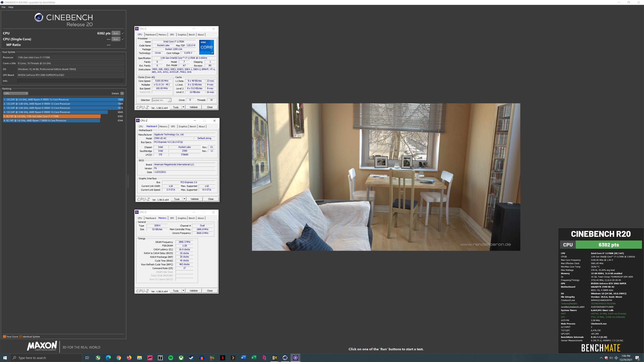Open the Xbox Game Bar taskbar icon
The image size is (644, 362).
98,358
